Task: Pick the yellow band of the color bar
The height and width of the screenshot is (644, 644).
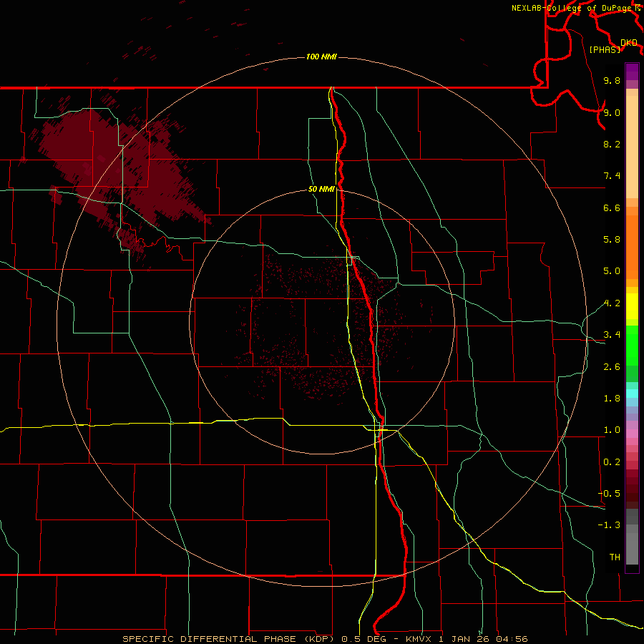Action: coord(632,306)
